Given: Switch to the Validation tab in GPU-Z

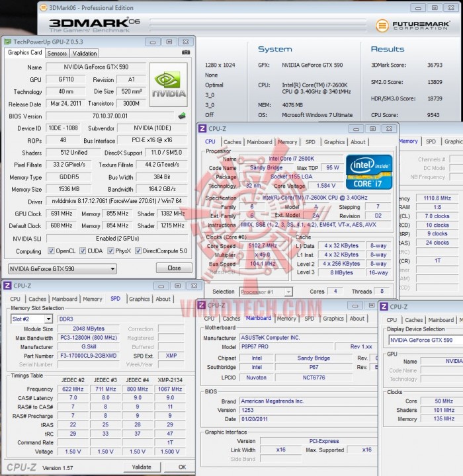Looking at the screenshot, I should pyautogui.click(x=85, y=54).
